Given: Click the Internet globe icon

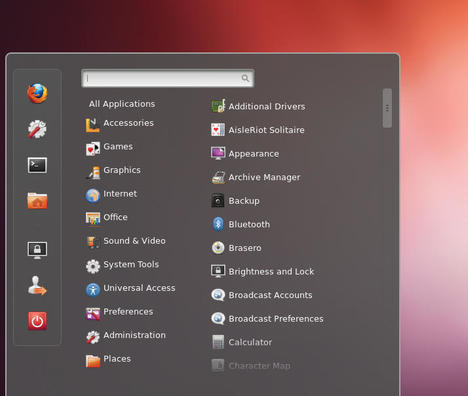Looking at the screenshot, I should (x=93, y=196).
